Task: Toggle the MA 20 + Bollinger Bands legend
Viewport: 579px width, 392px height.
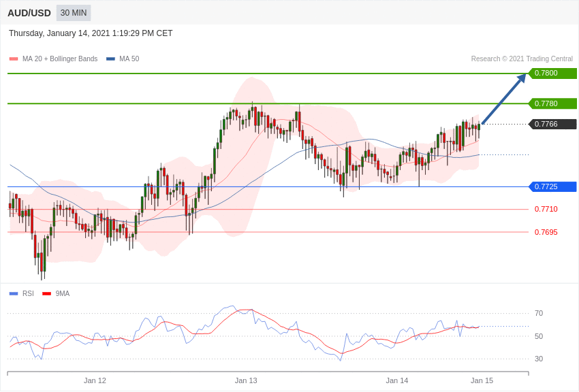Action: (x=60, y=59)
